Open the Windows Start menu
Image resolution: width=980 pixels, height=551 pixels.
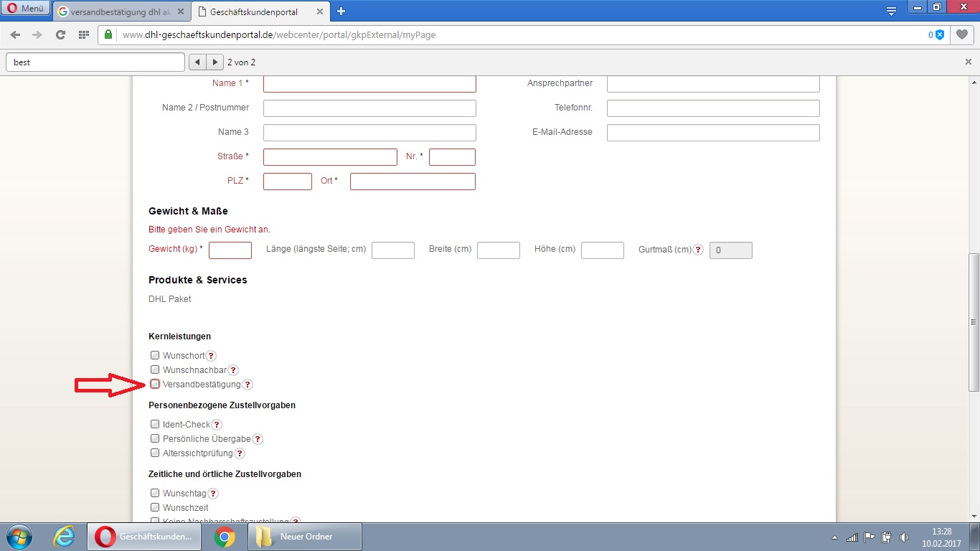point(19,537)
